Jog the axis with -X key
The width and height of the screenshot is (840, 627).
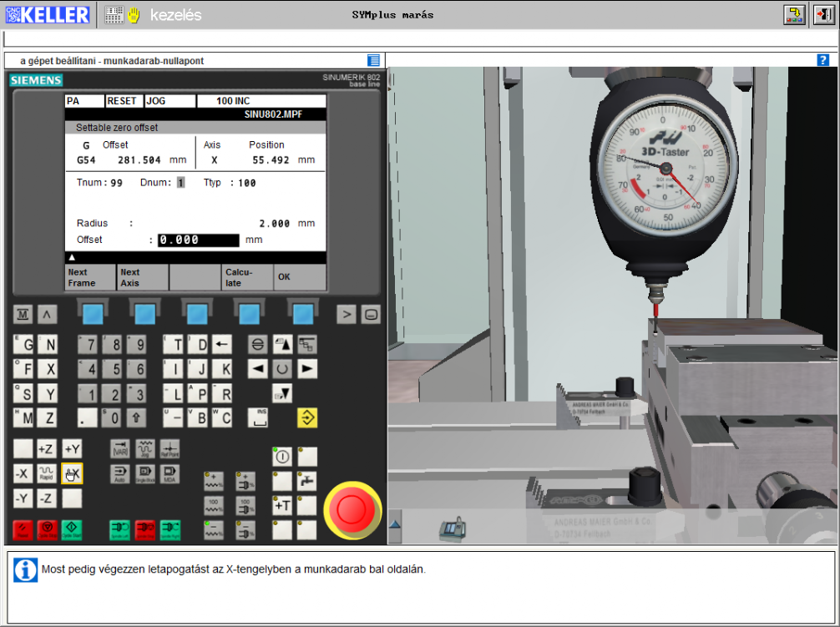tap(23, 473)
